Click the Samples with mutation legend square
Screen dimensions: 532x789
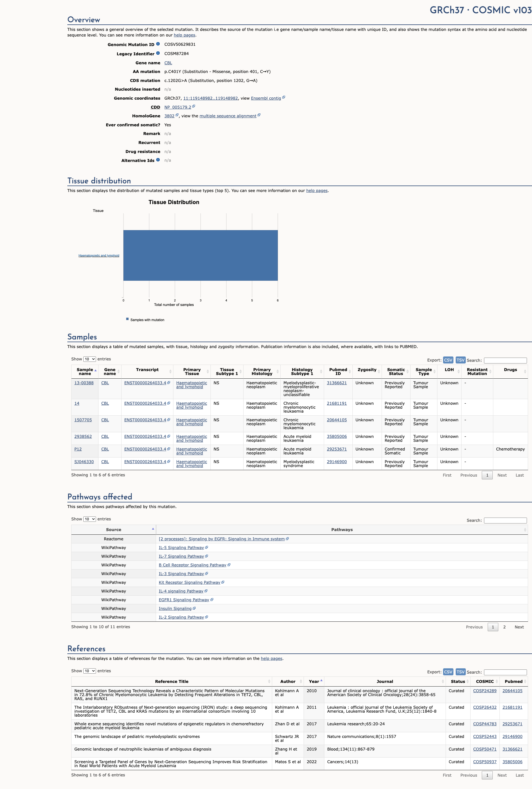click(x=127, y=319)
